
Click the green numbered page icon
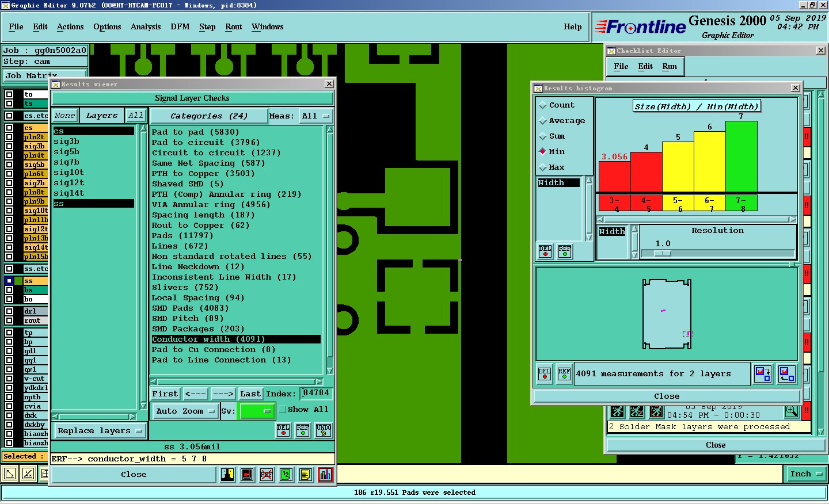286,475
